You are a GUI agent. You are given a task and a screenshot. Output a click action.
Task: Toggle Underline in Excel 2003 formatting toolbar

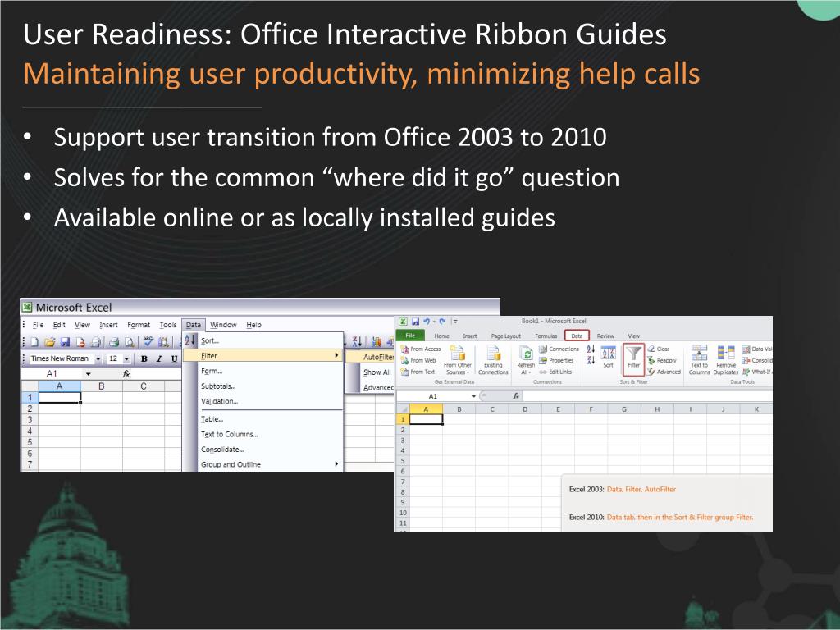(x=174, y=359)
